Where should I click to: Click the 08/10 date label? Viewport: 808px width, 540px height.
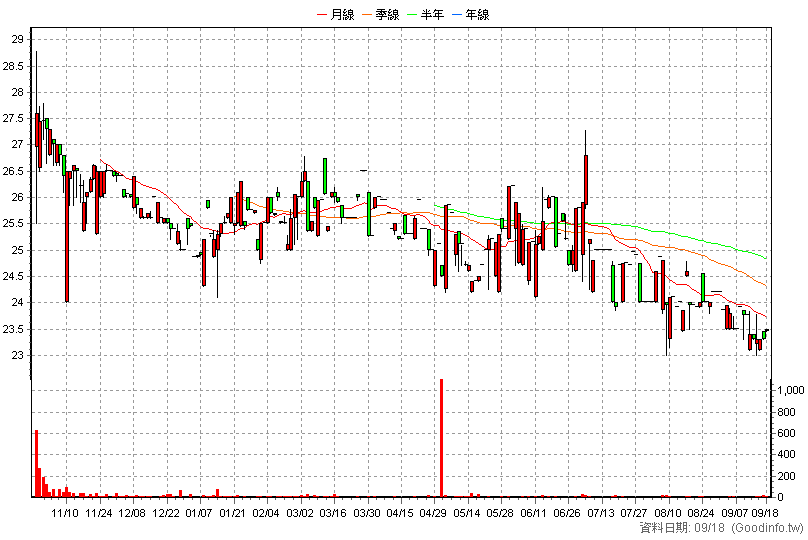[x=668, y=513]
